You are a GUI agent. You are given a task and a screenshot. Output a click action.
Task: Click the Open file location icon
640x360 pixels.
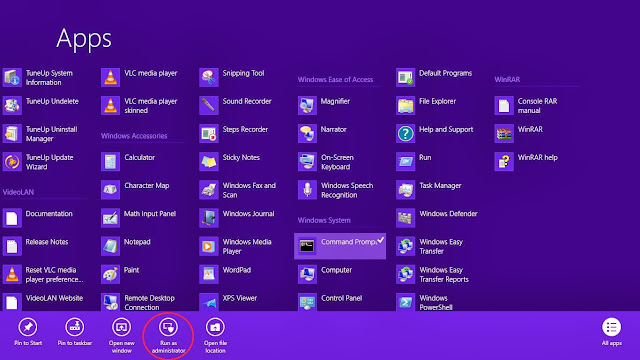215,327
